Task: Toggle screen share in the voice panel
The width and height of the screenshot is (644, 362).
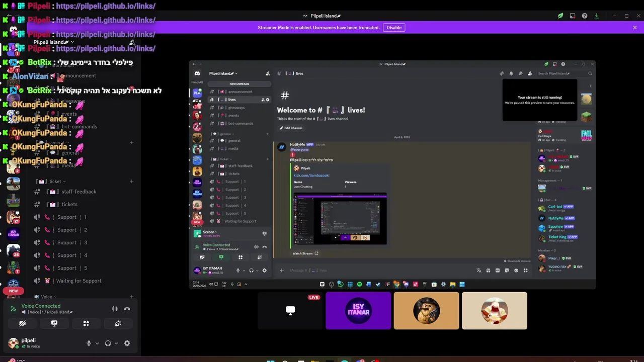Action: [x=54, y=323]
